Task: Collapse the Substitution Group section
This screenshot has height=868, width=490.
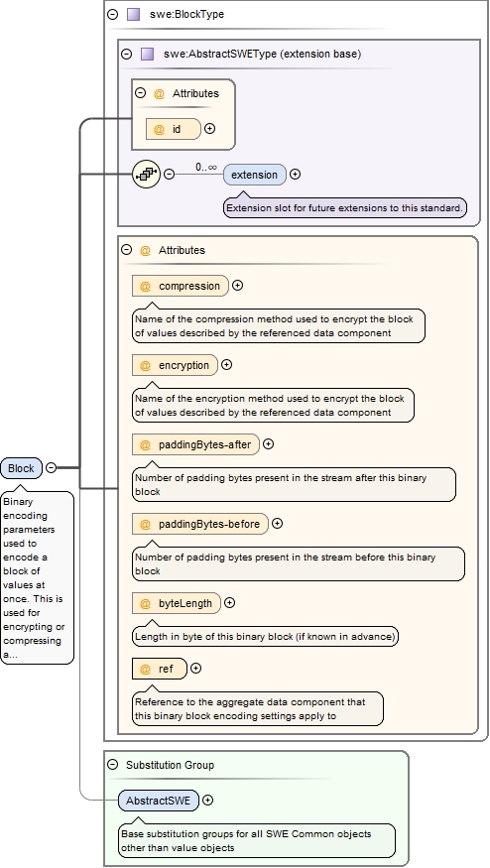Action: pos(112,765)
